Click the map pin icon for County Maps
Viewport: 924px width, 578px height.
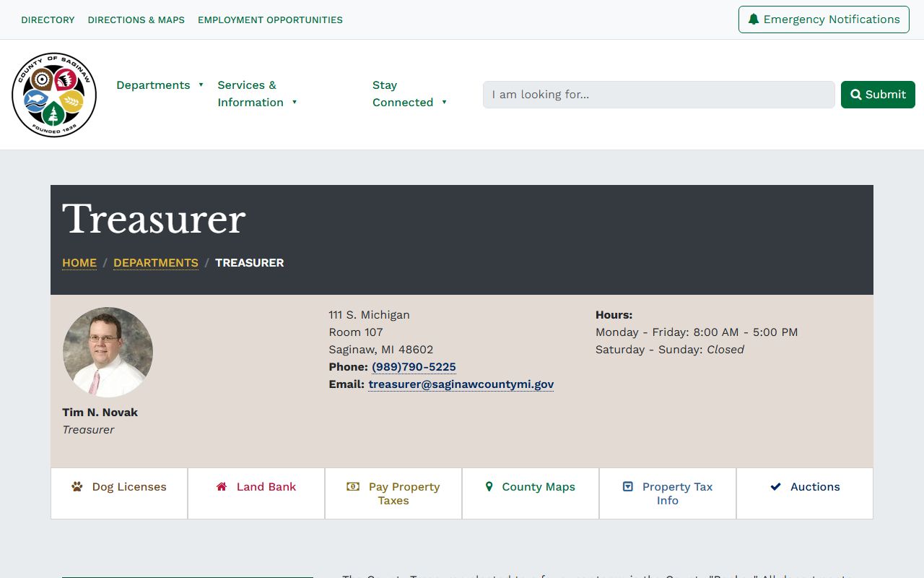pyautogui.click(x=489, y=486)
